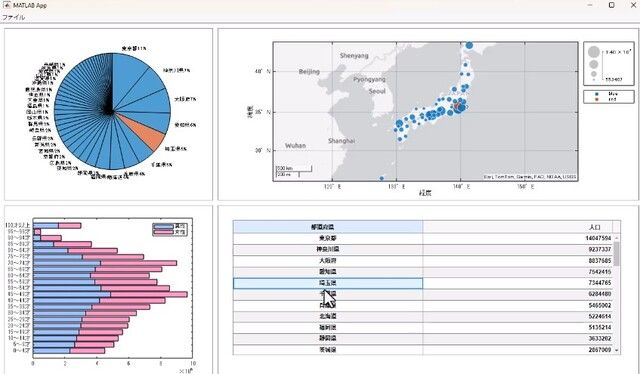Viewport: 640px width, 374px height.
Task: Click the population cell 6284480
Action: 518,294
